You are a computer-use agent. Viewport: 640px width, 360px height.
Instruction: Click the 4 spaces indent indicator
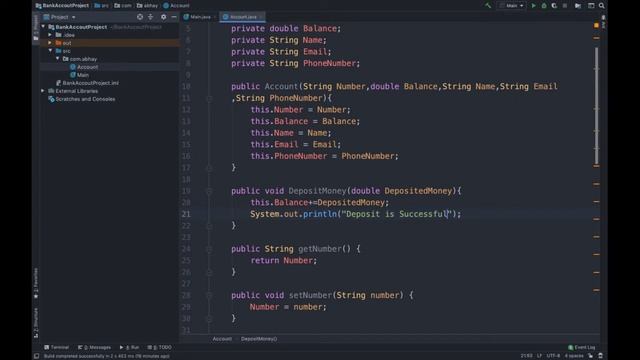coord(574,356)
